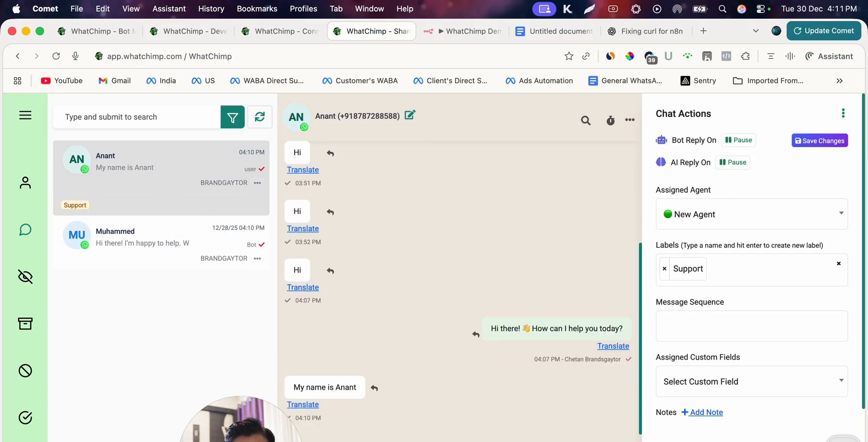Open Chat Actions vertical dots menu
This screenshot has width=868, height=442.
(843, 114)
